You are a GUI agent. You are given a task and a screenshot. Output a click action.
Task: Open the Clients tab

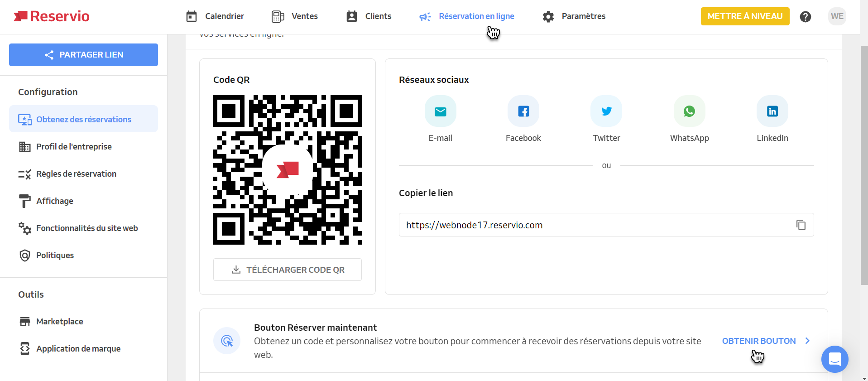(369, 16)
